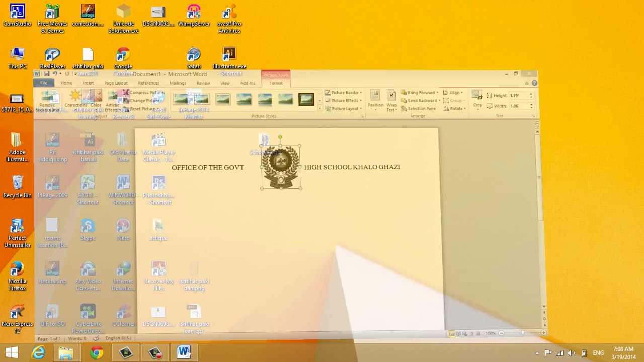Click the WampServer desktop icon
Image resolution: width=644 pixels, height=362 pixels.
tap(194, 16)
